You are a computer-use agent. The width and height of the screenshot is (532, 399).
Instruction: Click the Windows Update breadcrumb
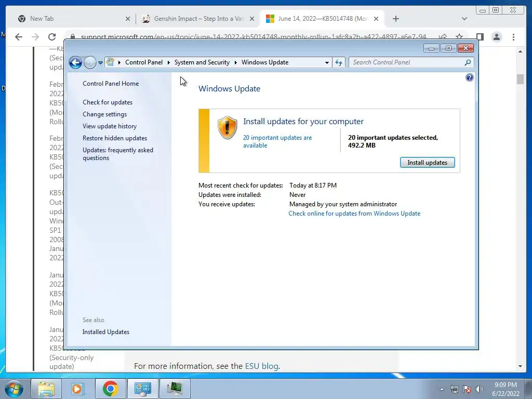coord(265,62)
